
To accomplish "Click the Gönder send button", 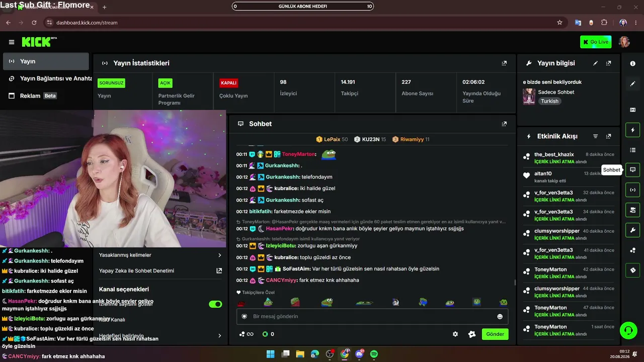I will tap(495, 334).
